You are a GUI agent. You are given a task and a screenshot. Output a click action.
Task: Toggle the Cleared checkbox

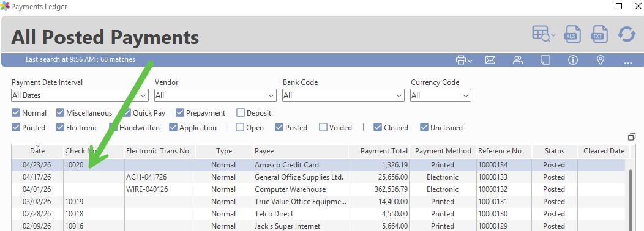(x=378, y=128)
